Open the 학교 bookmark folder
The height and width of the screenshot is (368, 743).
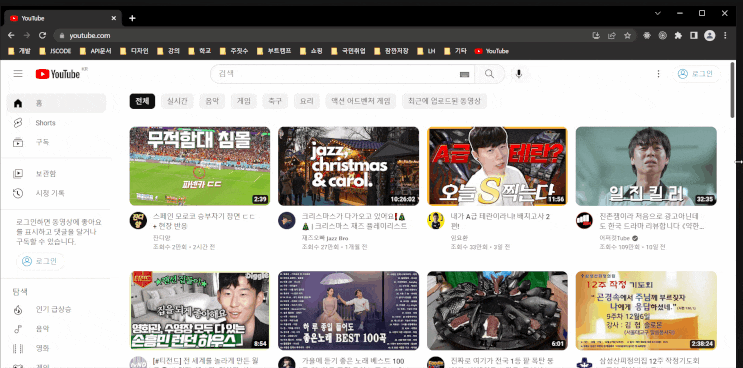point(200,51)
